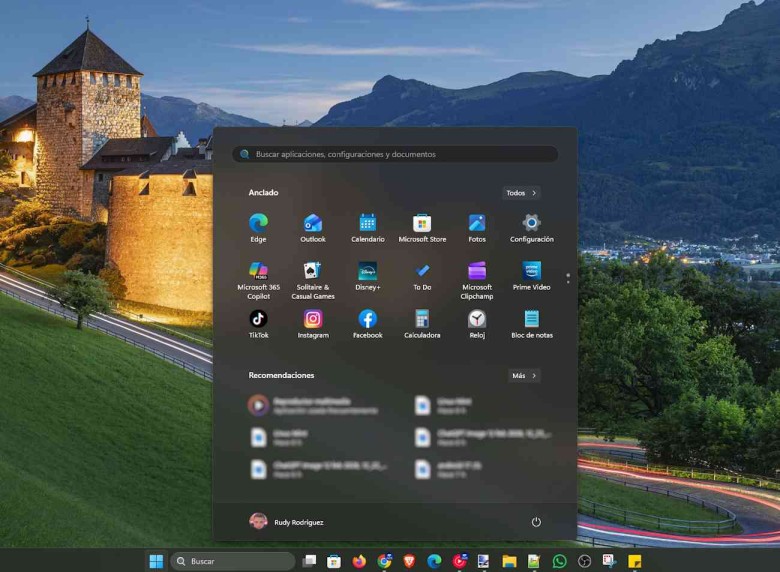Expand the Todos apps list
The height and width of the screenshot is (572, 780).
point(521,193)
